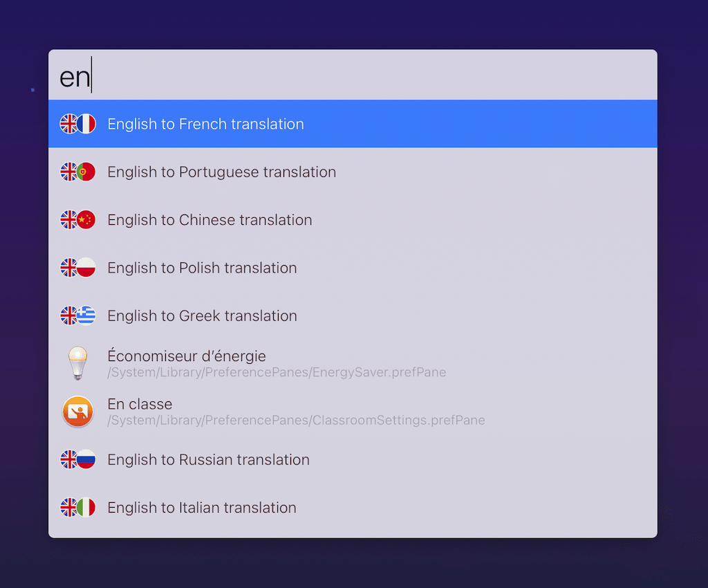Click the UK-Greece flags icon
The image size is (708, 588).
77,315
